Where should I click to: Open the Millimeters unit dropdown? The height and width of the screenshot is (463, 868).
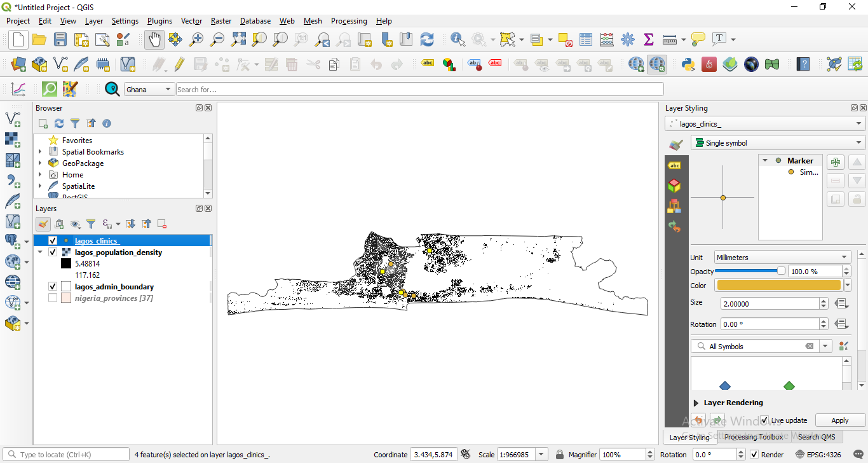pos(783,258)
